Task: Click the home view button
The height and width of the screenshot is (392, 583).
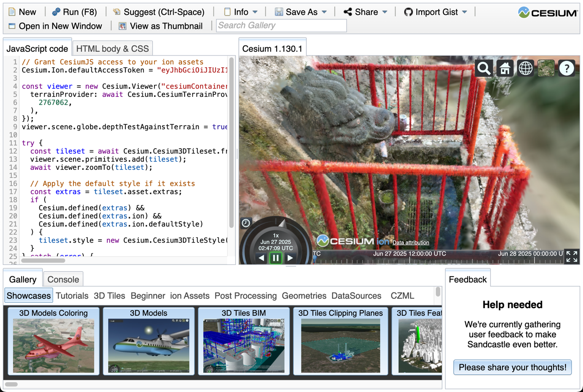Action: 505,68
